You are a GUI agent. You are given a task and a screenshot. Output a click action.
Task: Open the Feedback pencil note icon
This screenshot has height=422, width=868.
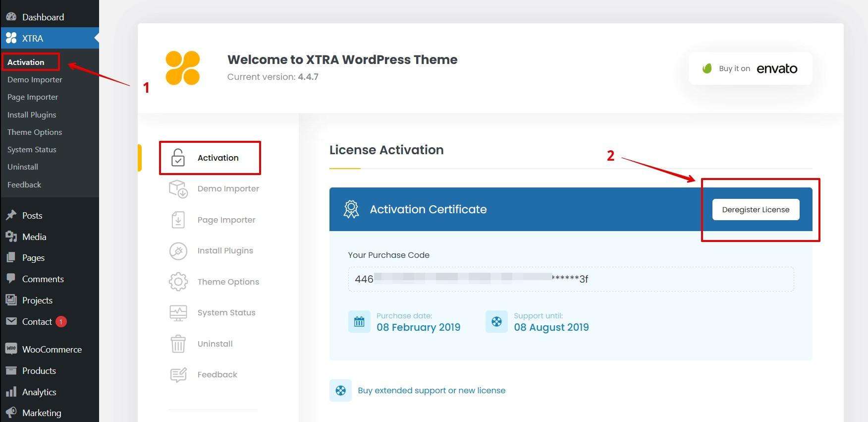178,375
